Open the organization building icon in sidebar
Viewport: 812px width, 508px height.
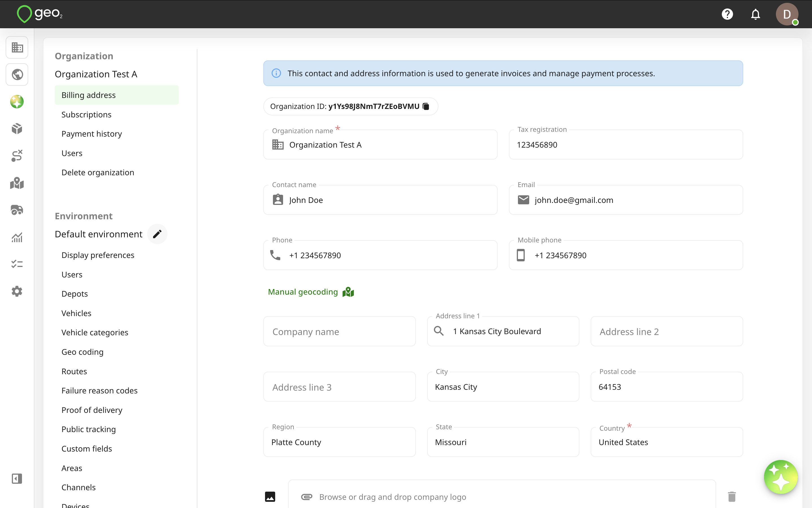click(17, 47)
